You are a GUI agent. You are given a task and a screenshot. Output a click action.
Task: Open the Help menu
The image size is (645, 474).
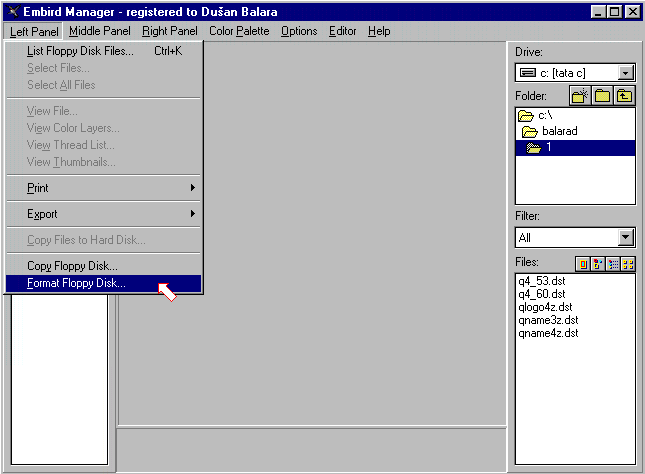(x=379, y=31)
